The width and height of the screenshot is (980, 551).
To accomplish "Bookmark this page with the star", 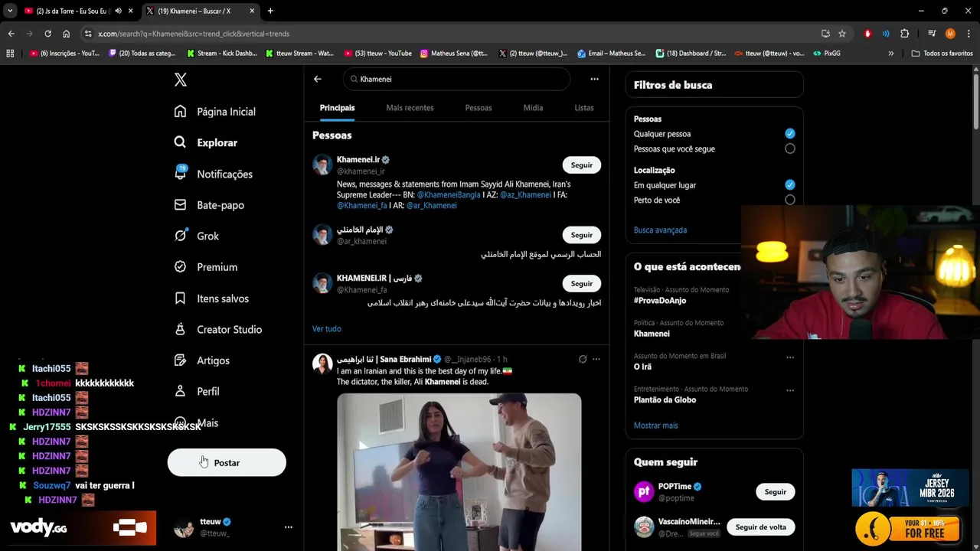I will pos(842,34).
